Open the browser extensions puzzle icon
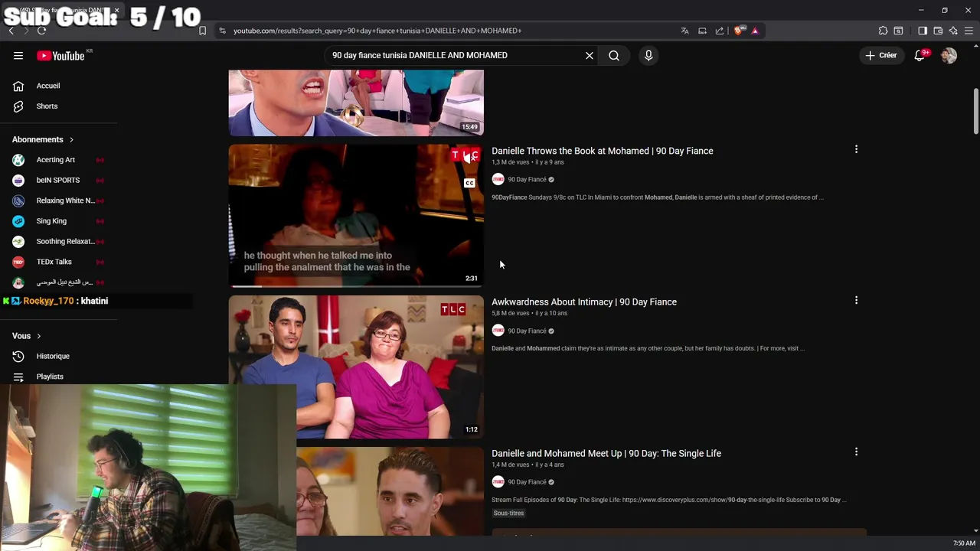The height and width of the screenshot is (551, 980). pos(883,31)
